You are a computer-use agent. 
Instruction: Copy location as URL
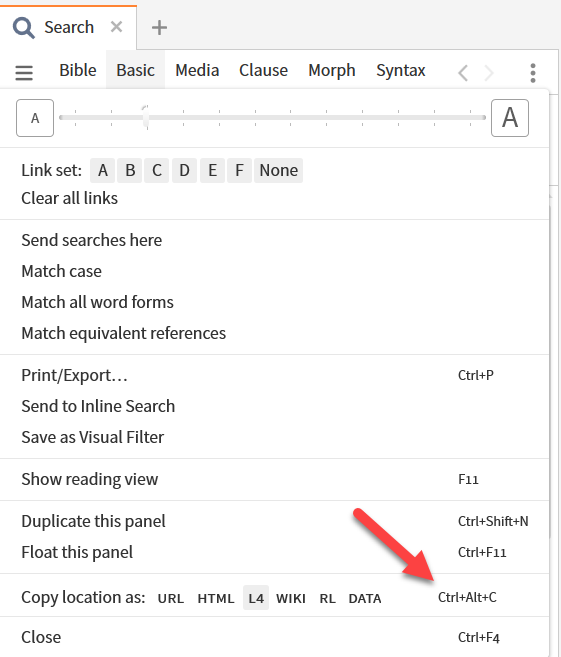pyautogui.click(x=171, y=598)
